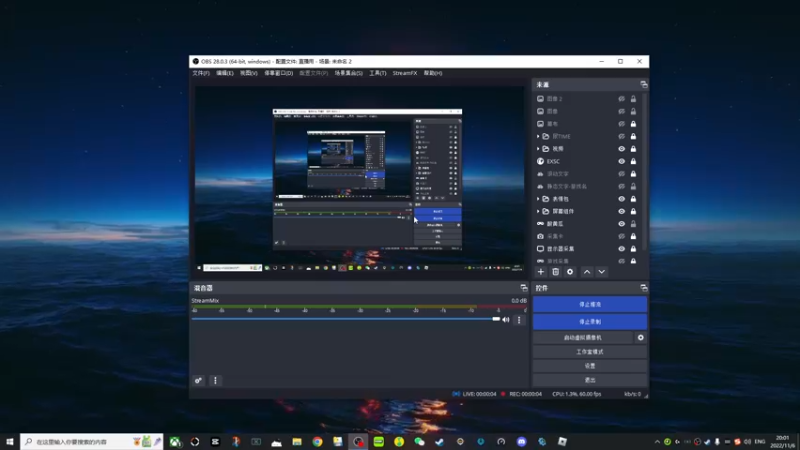Open the Windows Start menu
800x450 pixels.
(x=10, y=442)
